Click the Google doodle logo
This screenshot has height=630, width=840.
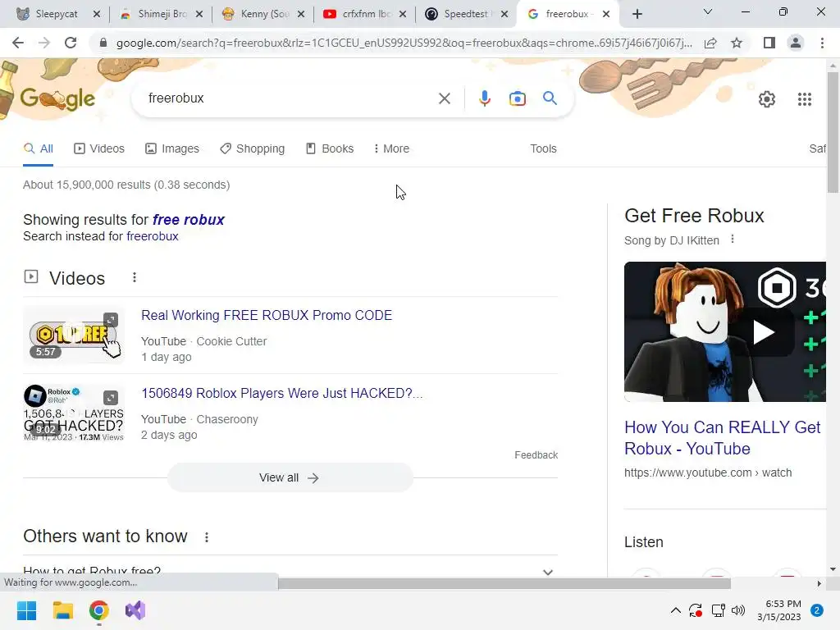58,98
